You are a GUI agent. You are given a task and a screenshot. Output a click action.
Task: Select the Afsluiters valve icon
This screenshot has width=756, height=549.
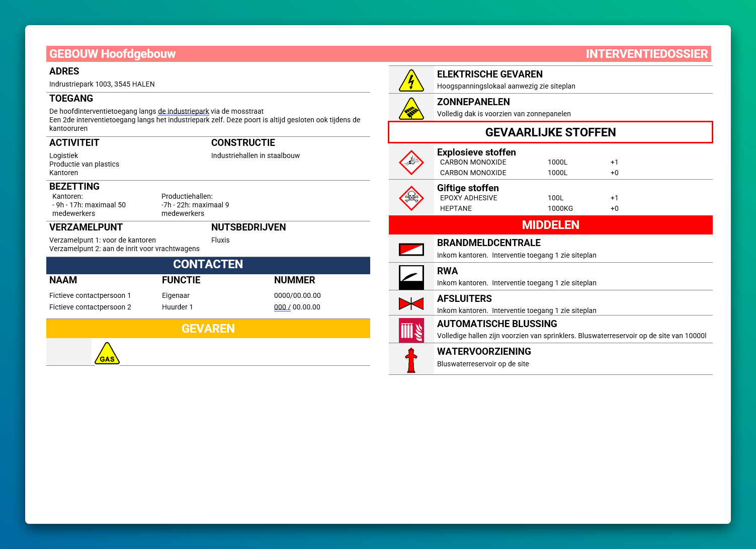point(411,303)
